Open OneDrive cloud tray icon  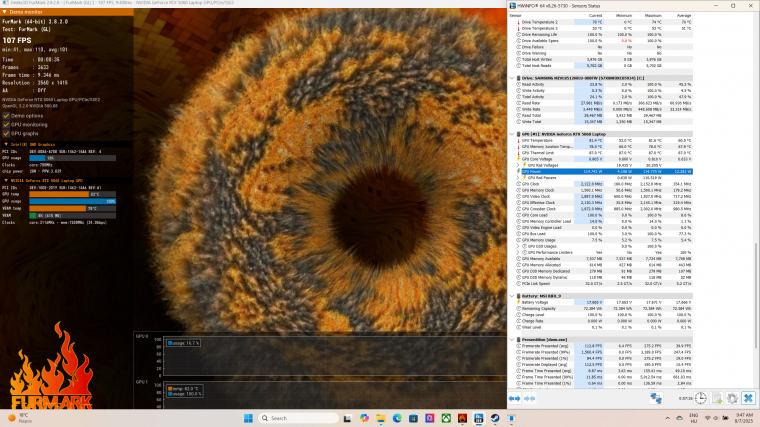tap(680, 418)
